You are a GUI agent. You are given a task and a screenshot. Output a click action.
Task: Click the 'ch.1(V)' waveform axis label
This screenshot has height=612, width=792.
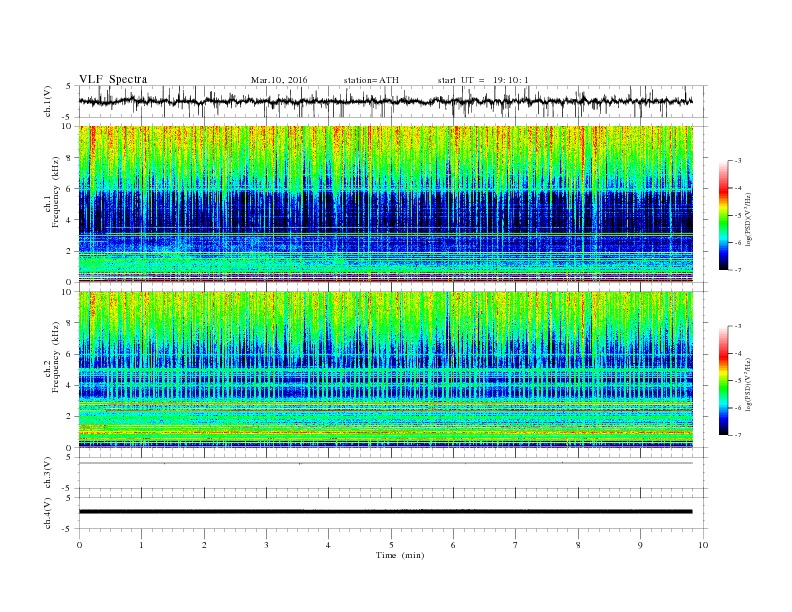tap(48, 102)
